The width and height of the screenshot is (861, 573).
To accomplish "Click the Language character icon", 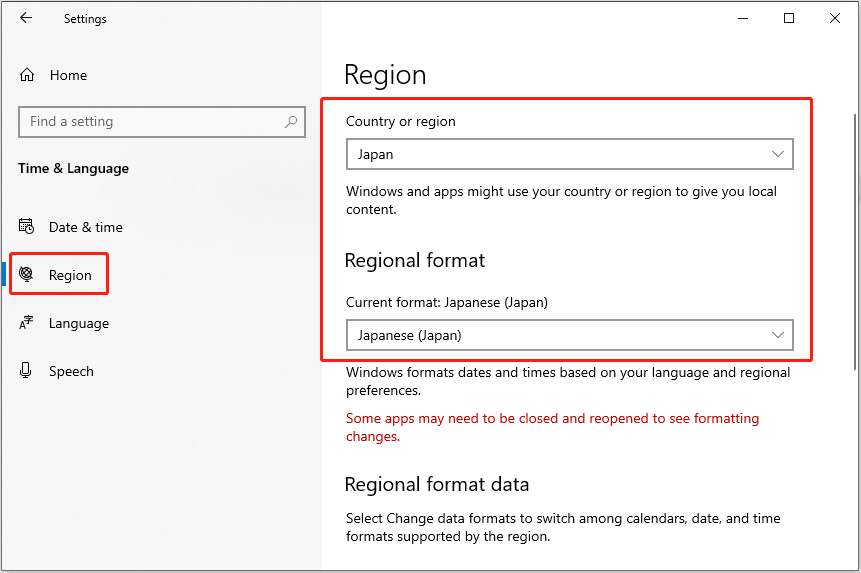I will coord(27,323).
